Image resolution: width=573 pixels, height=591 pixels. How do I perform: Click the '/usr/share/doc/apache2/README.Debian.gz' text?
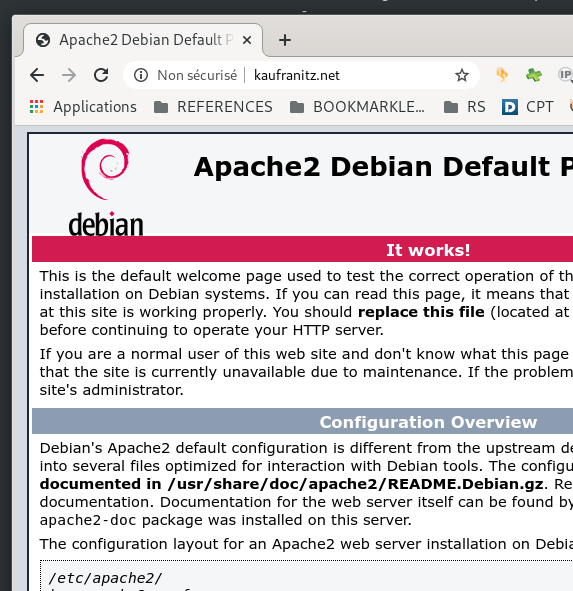[355, 484]
